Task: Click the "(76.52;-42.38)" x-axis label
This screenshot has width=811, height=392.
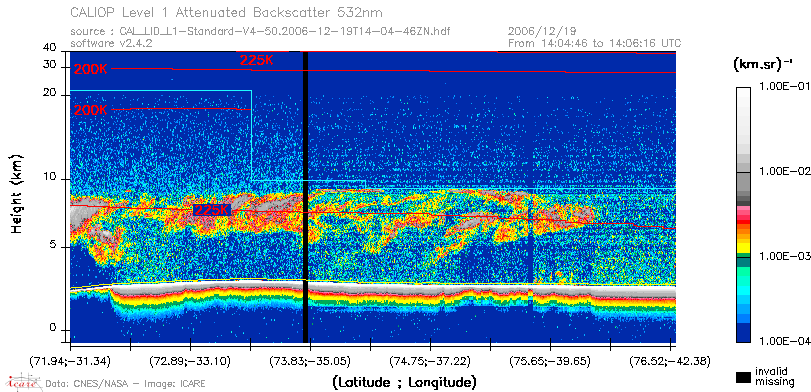Action: pos(669,360)
